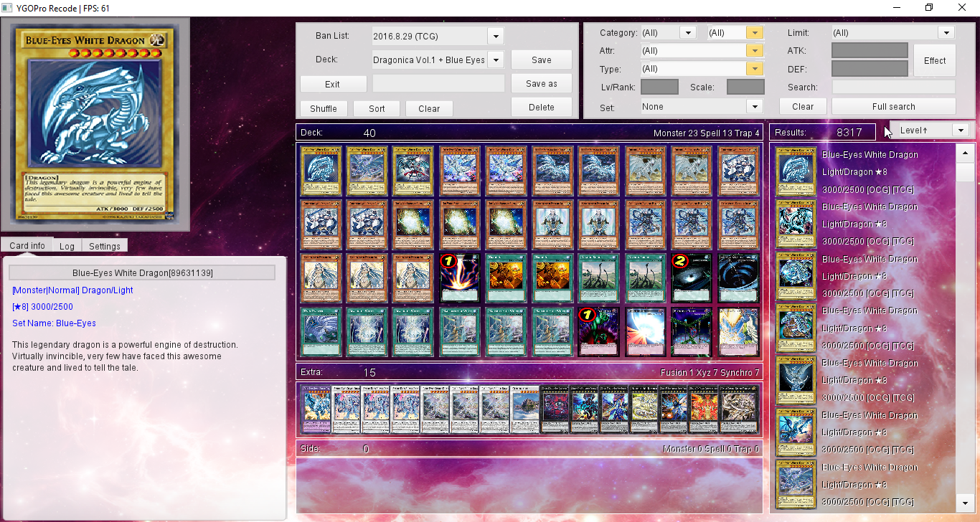Select the purple Fusion monster in Extra deck

pos(316,409)
